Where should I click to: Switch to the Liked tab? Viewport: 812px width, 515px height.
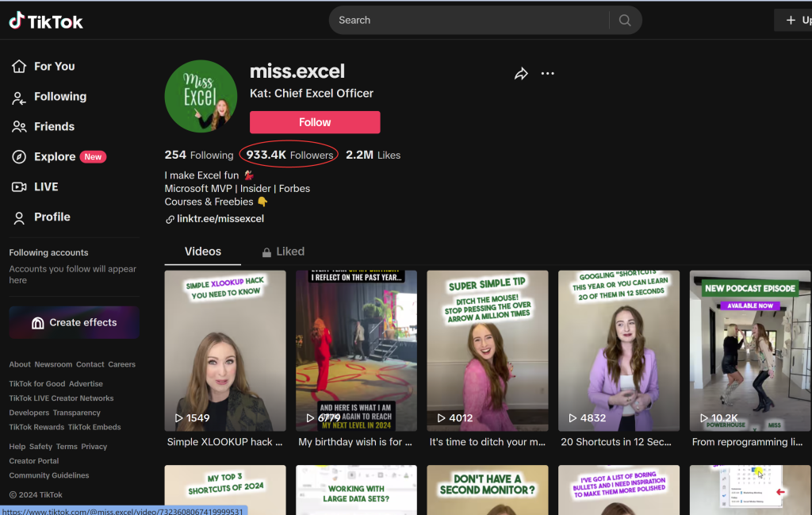click(283, 252)
